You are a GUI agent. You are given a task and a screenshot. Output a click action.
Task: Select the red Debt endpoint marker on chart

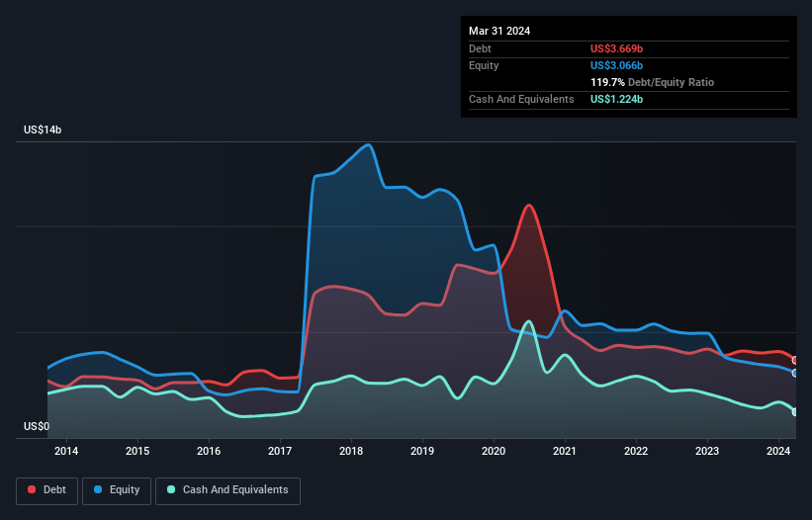(x=795, y=360)
